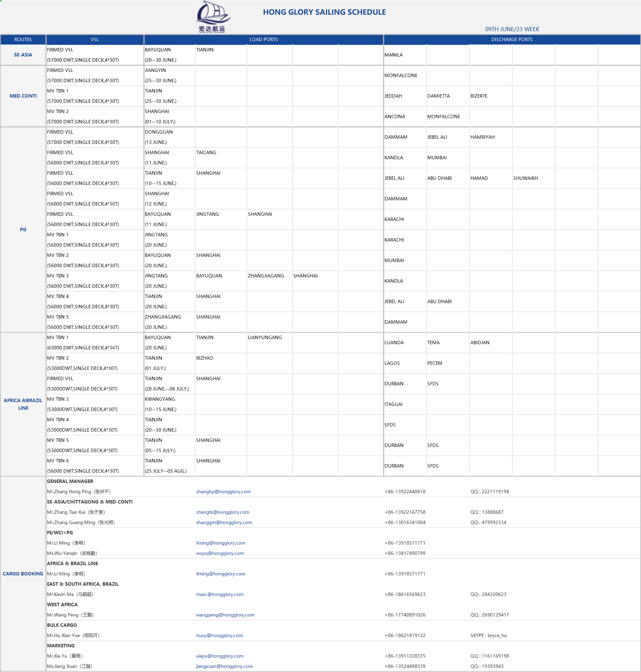Click the DAMIETTA discharge port cell

[448, 96]
